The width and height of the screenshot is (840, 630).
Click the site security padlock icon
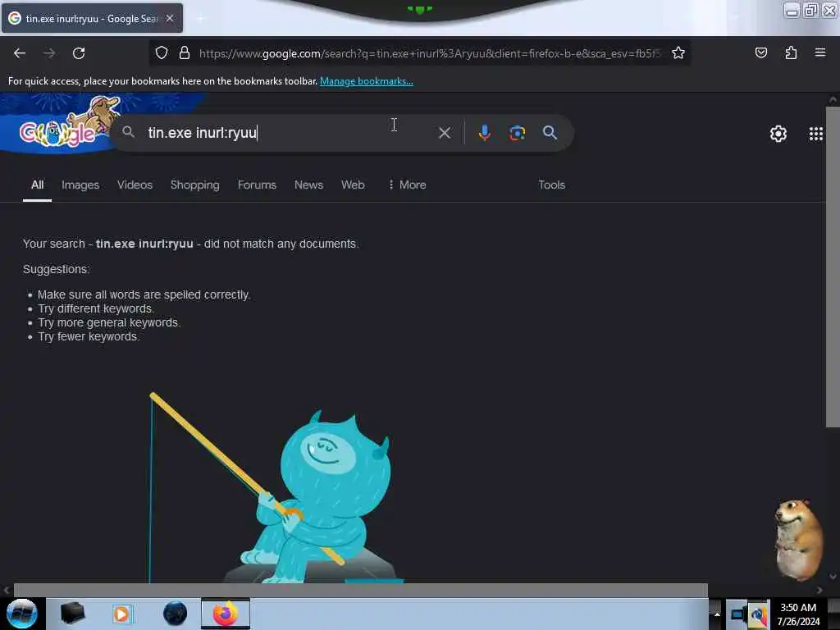coord(185,53)
